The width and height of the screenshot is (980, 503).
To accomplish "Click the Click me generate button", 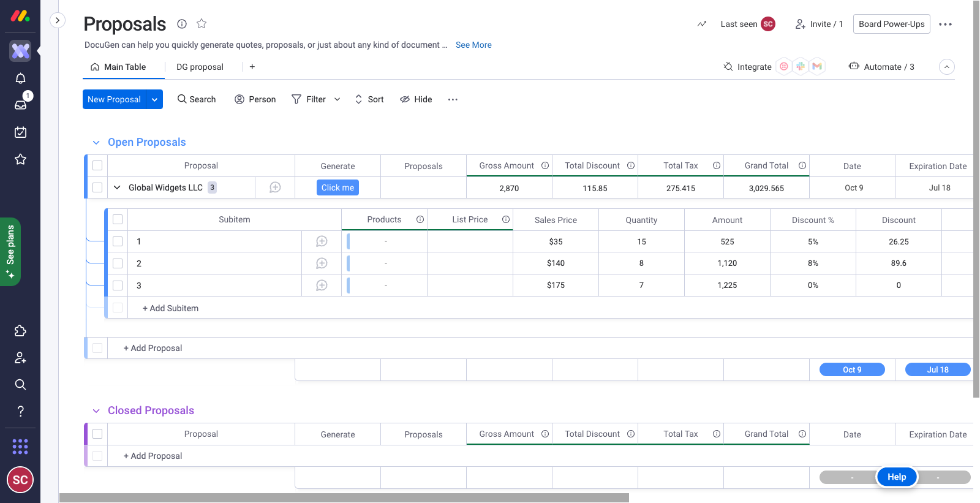I will [x=337, y=187].
